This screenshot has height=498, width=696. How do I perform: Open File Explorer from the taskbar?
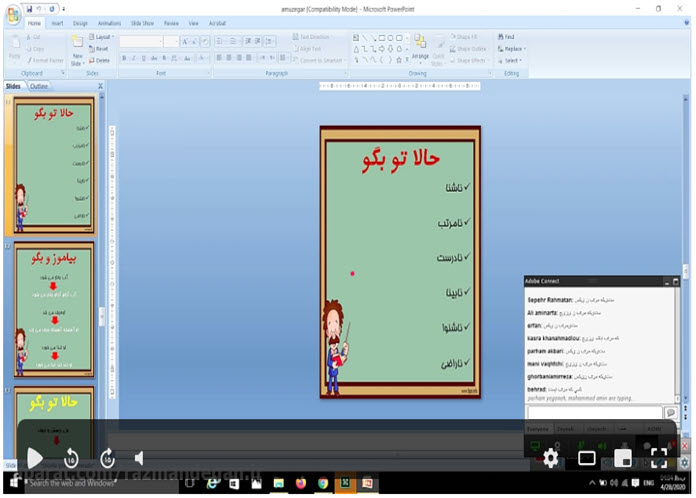[279, 483]
